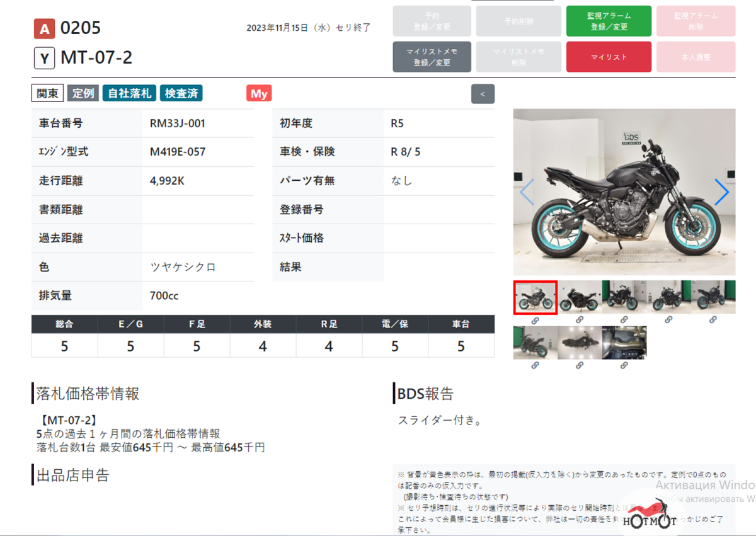Click the 登録番号 label
756x536 pixels.
302,209
